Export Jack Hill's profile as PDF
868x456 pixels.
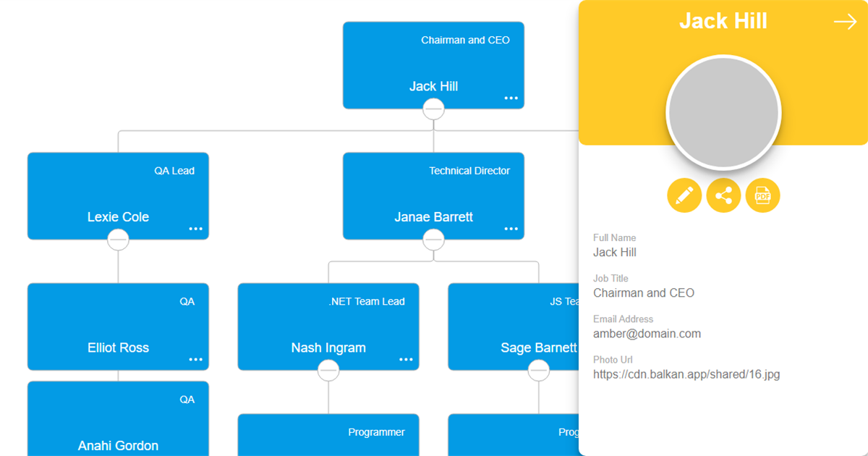[x=762, y=195]
